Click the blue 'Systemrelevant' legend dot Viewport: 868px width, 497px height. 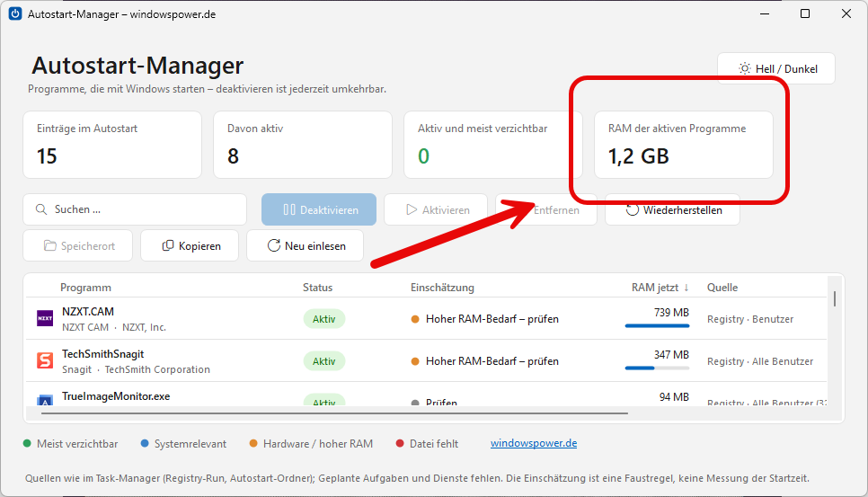[x=145, y=443]
